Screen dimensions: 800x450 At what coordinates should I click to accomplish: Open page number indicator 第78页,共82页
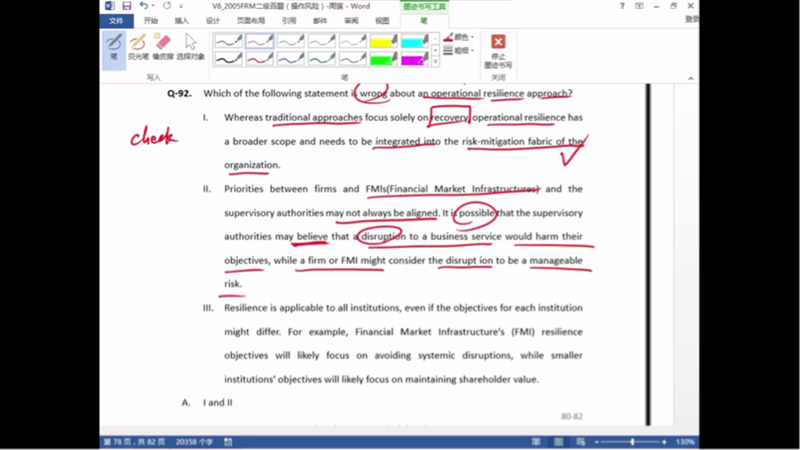click(134, 442)
